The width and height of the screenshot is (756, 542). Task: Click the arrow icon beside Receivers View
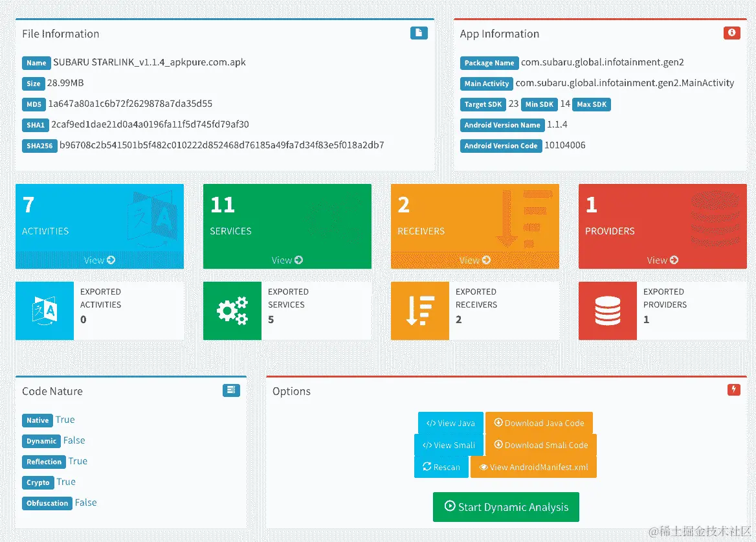[486, 260]
